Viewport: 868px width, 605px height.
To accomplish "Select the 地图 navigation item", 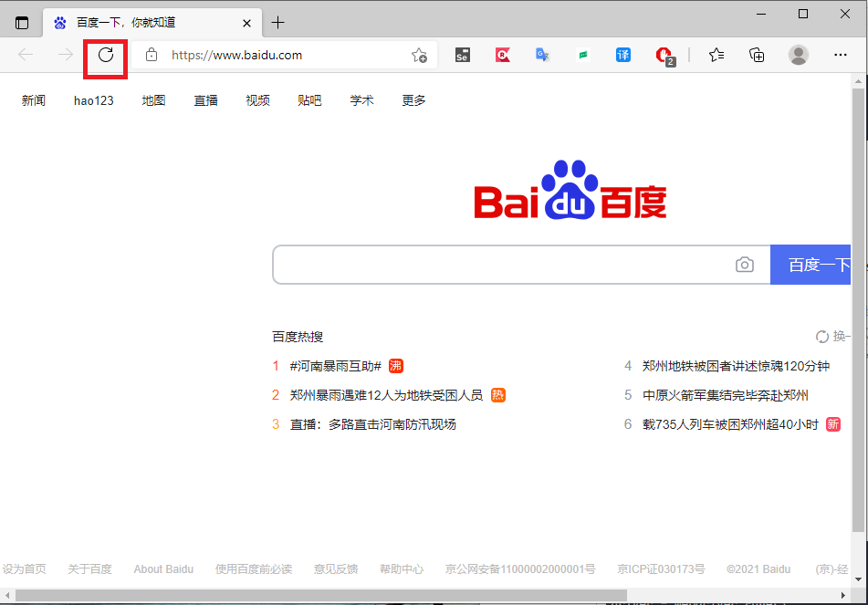I will point(152,100).
